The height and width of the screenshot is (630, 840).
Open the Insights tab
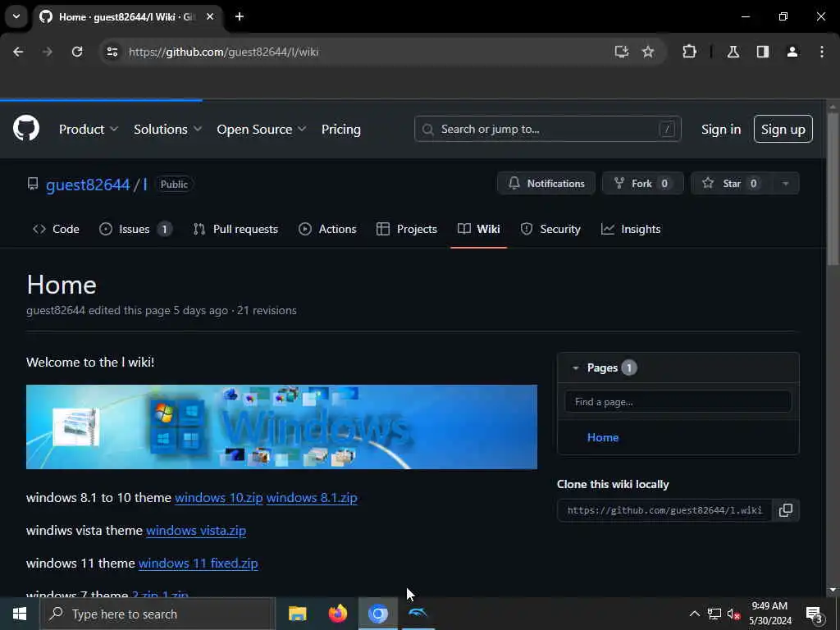(x=631, y=230)
